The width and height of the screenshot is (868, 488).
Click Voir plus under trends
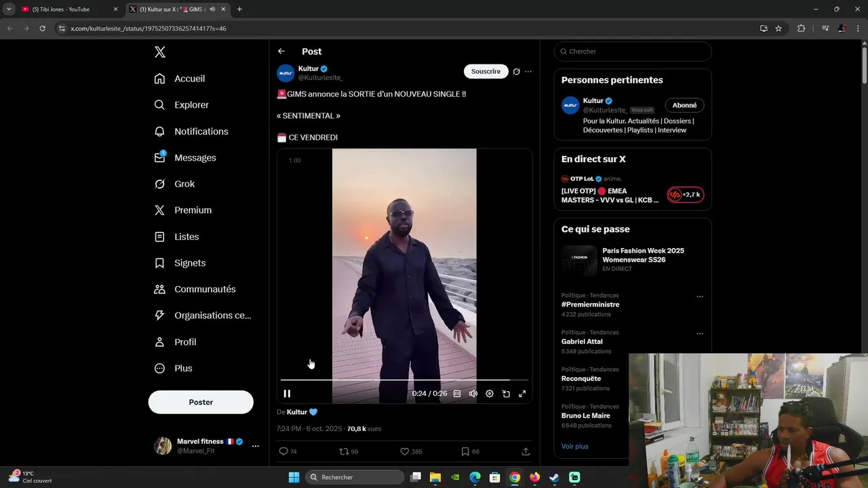574,446
